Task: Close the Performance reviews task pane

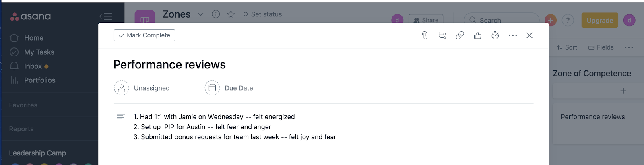Action: pos(529,35)
